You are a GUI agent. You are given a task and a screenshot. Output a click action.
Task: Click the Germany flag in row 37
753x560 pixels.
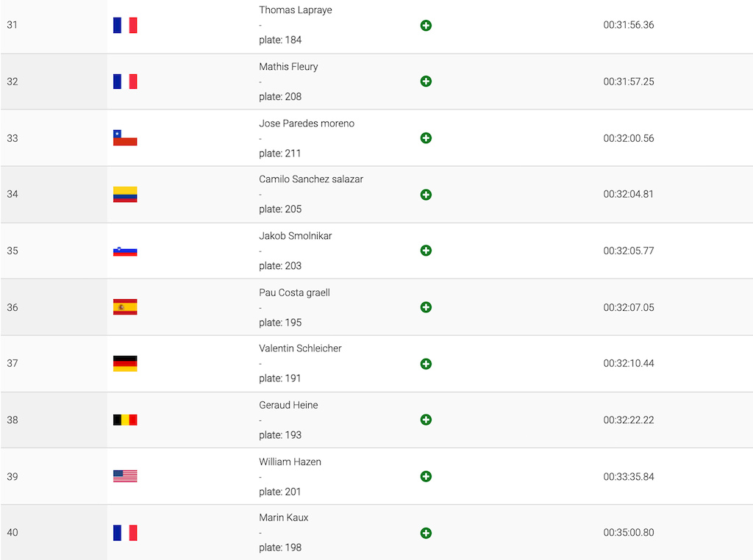(125, 363)
